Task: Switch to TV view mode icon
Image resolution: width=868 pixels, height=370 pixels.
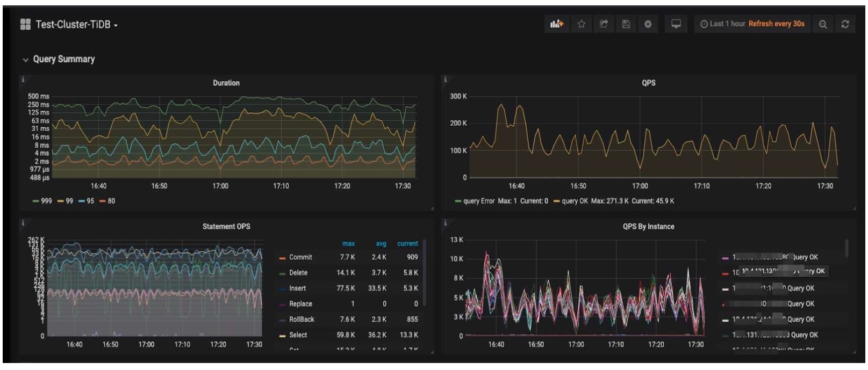Action: point(676,24)
